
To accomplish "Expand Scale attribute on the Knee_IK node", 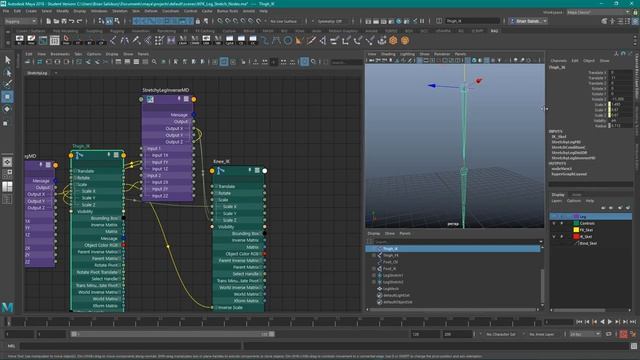I will [216, 200].
